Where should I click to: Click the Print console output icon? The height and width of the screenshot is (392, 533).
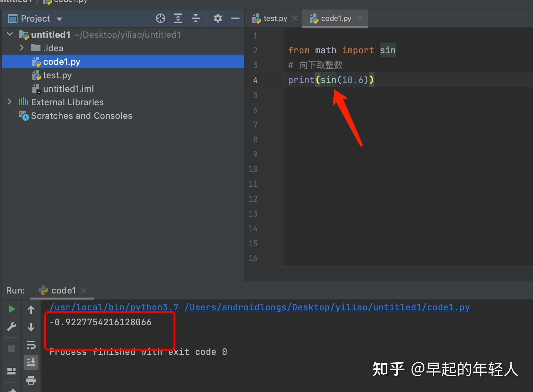(31, 380)
